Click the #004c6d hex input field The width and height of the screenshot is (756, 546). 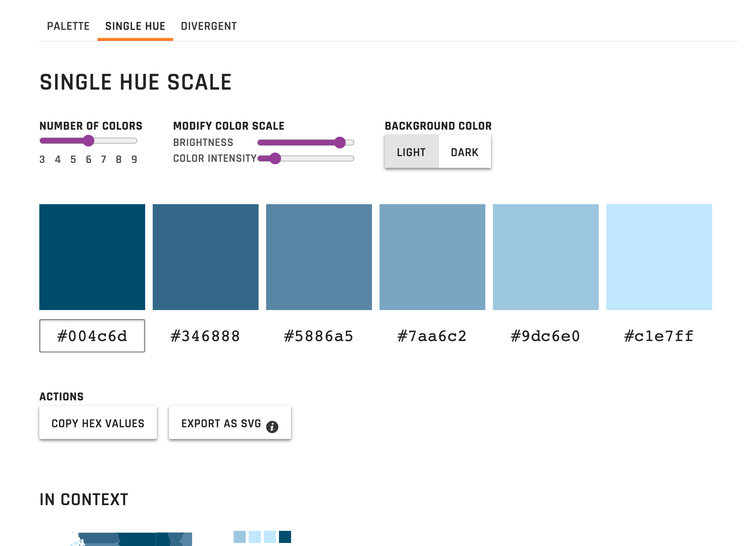(92, 336)
